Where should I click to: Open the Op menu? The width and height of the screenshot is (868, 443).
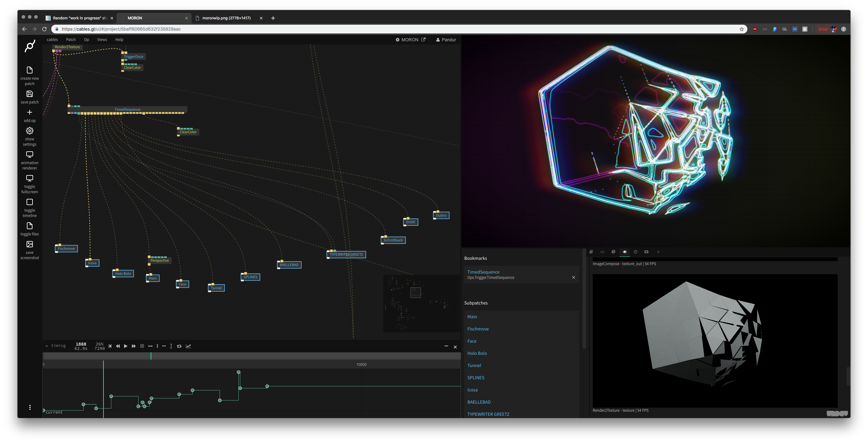86,39
